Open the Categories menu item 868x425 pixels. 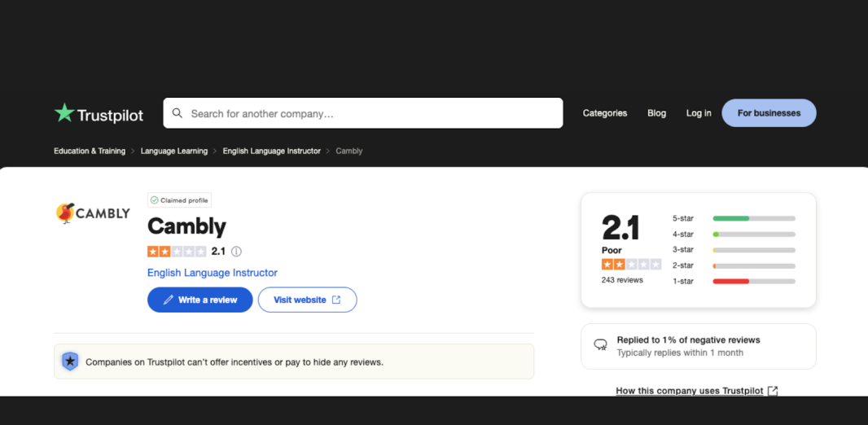pos(604,113)
